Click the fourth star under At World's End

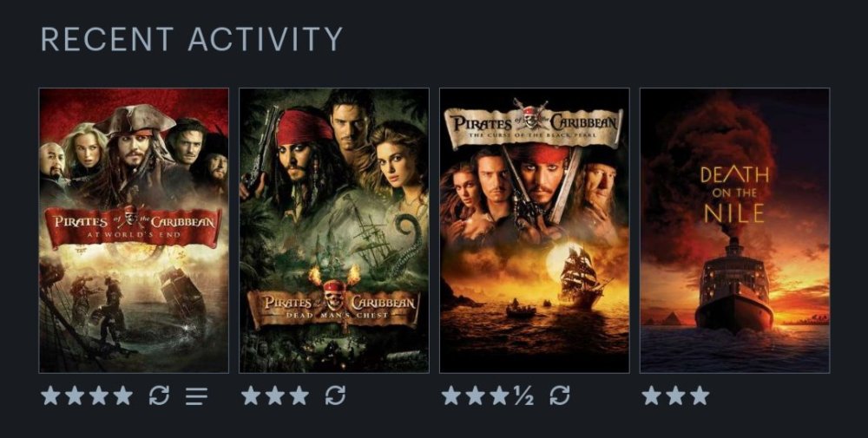[x=123, y=396]
